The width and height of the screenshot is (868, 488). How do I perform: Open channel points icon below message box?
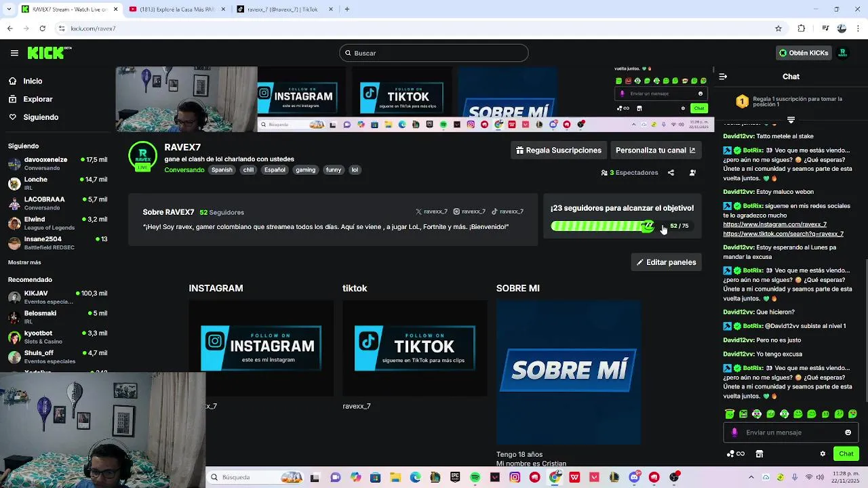tap(735, 453)
